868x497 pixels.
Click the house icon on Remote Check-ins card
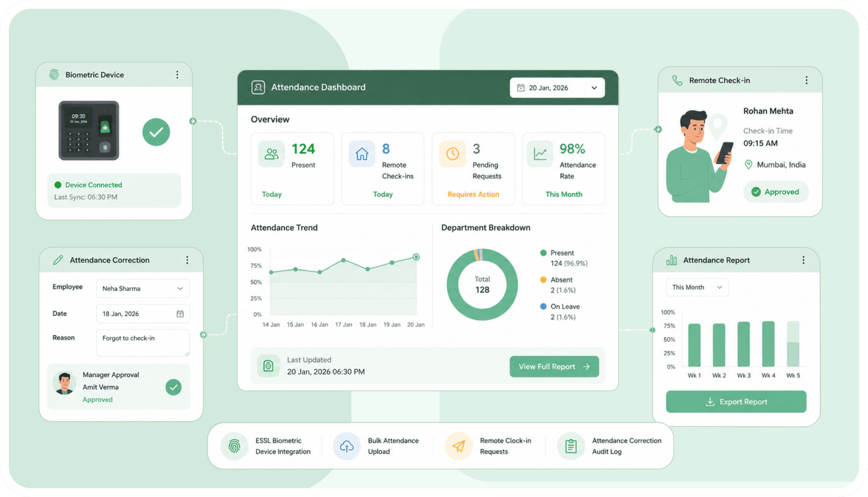[x=362, y=154]
